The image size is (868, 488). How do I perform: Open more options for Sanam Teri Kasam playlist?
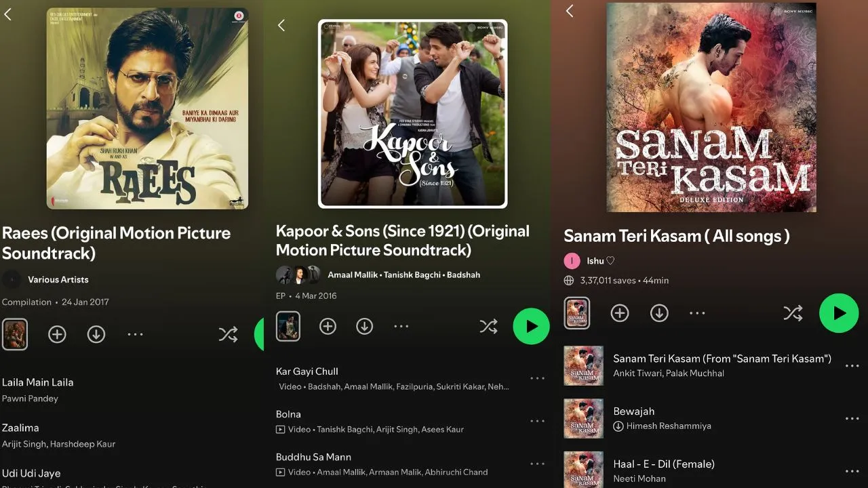click(698, 313)
